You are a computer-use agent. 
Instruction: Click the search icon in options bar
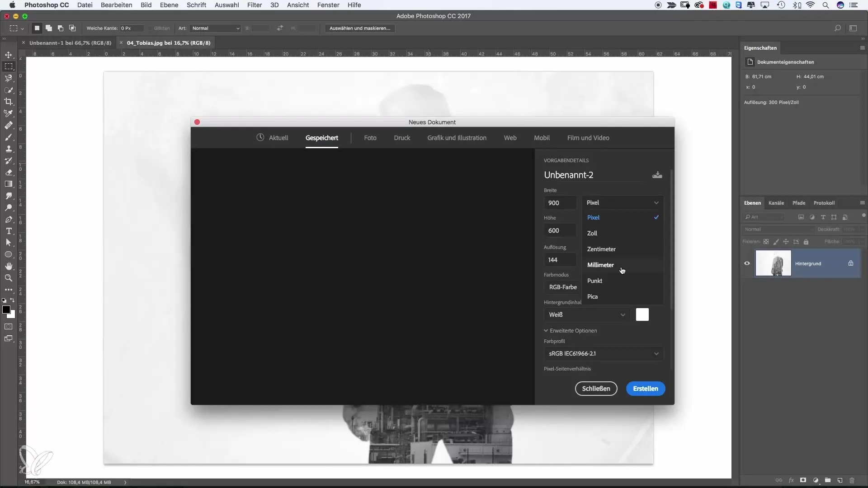click(x=838, y=28)
